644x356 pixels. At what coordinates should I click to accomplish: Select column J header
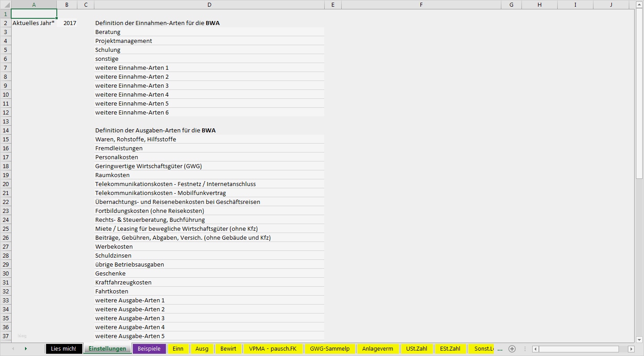pos(611,4)
